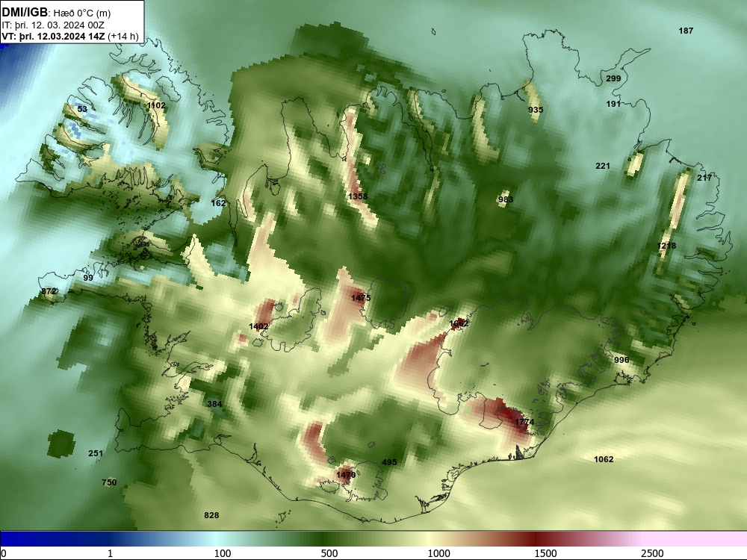Image resolution: width=747 pixels, height=560 pixels.
Task: Click the map value 1102
Action: tap(156, 106)
